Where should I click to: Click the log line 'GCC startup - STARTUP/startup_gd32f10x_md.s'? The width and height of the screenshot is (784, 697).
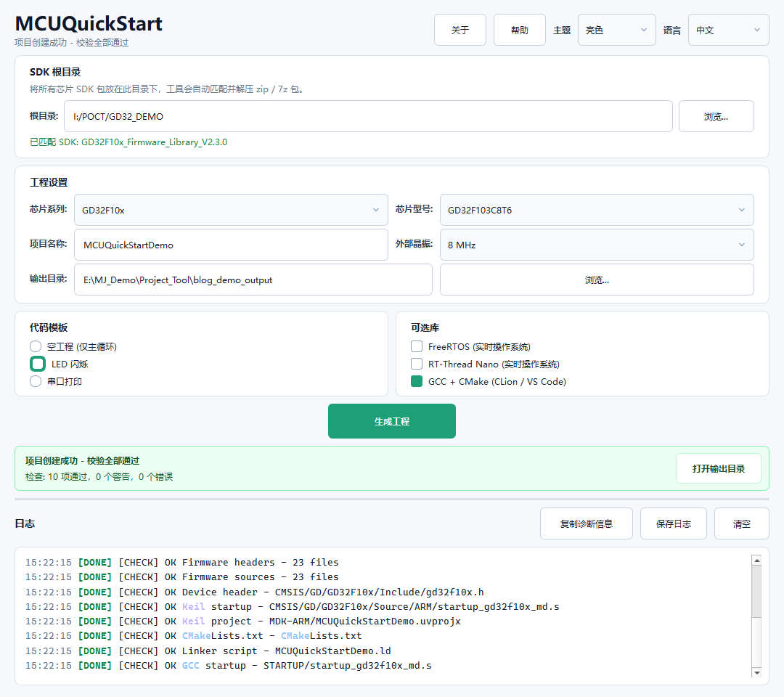(229, 666)
